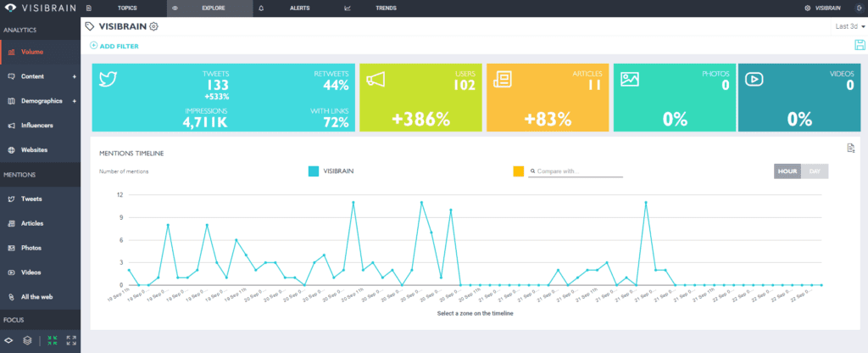
Task: Switch timeline to DAY granularity
Action: (x=815, y=171)
